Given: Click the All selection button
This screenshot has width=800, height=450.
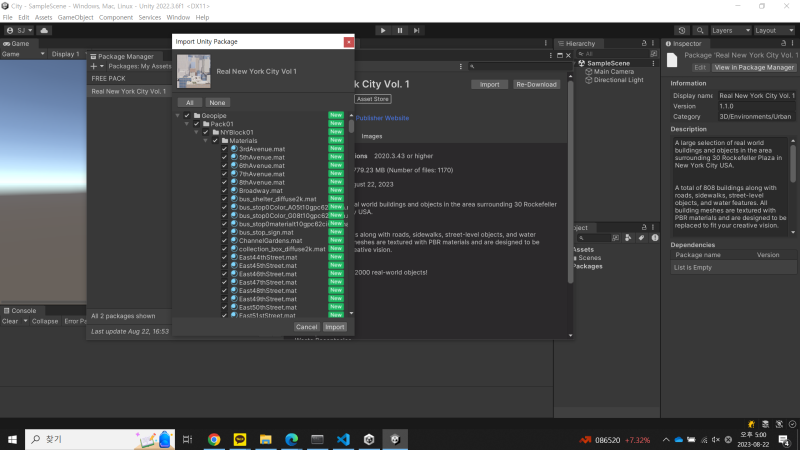Looking at the screenshot, I should tap(190, 103).
